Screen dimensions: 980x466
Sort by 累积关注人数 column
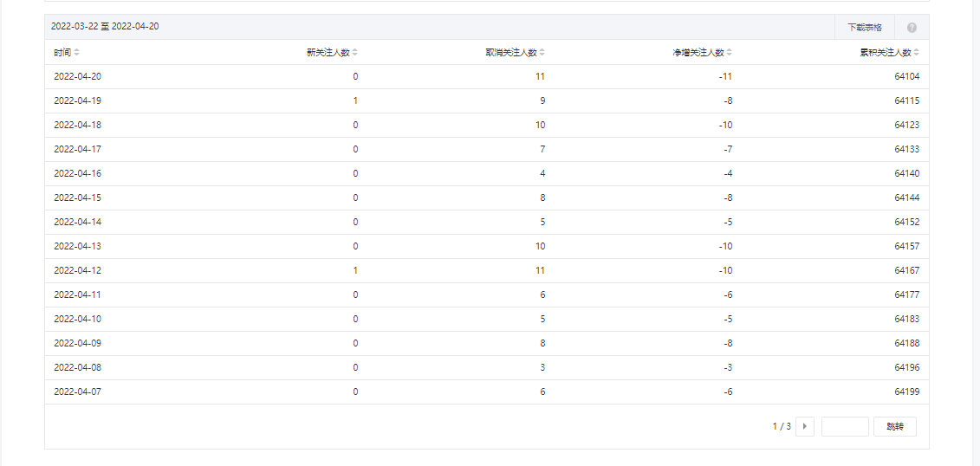(x=916, y=53)
